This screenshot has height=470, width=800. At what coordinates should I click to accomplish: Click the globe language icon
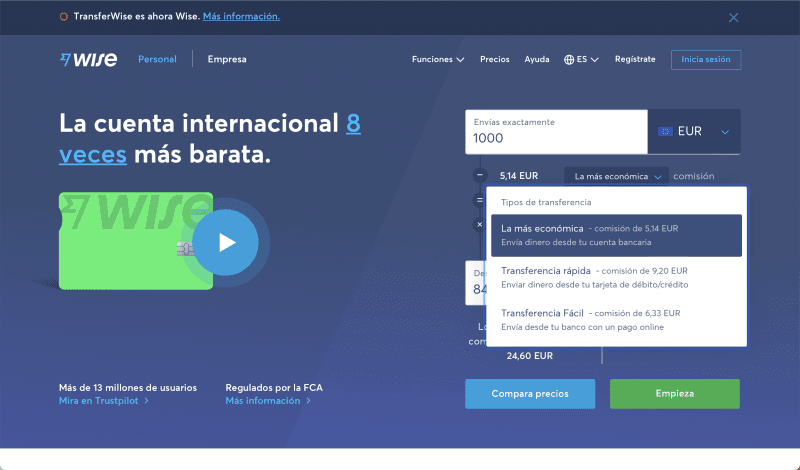point(569,60)
